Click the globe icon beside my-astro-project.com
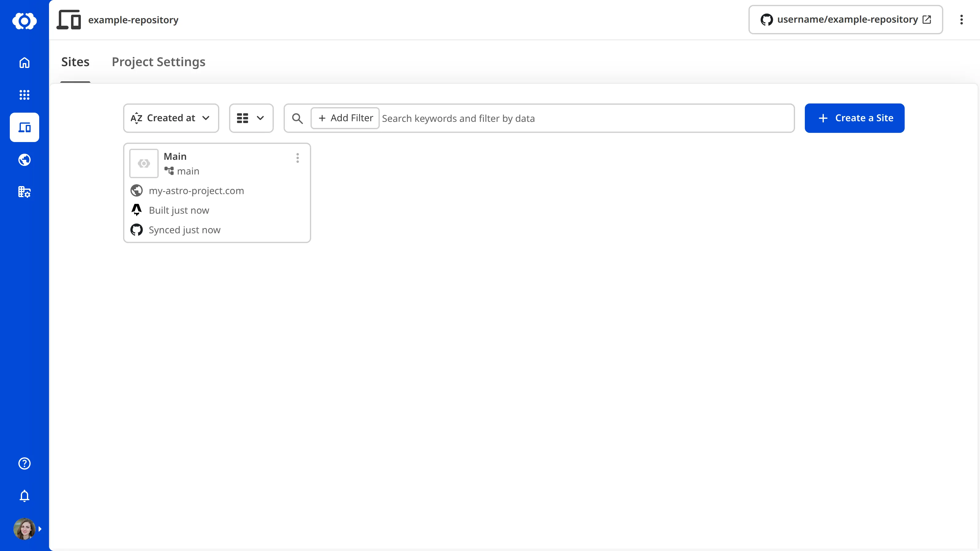 137,190
